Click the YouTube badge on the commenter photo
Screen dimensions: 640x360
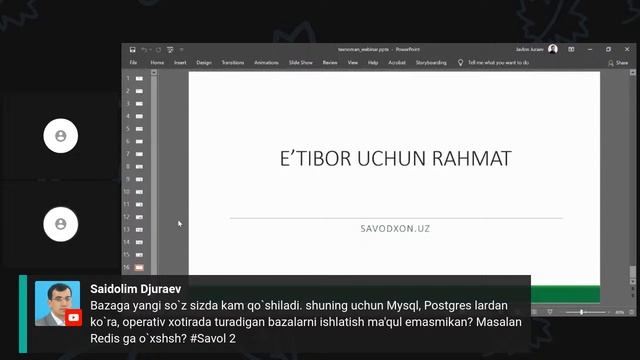click(73, 318)
